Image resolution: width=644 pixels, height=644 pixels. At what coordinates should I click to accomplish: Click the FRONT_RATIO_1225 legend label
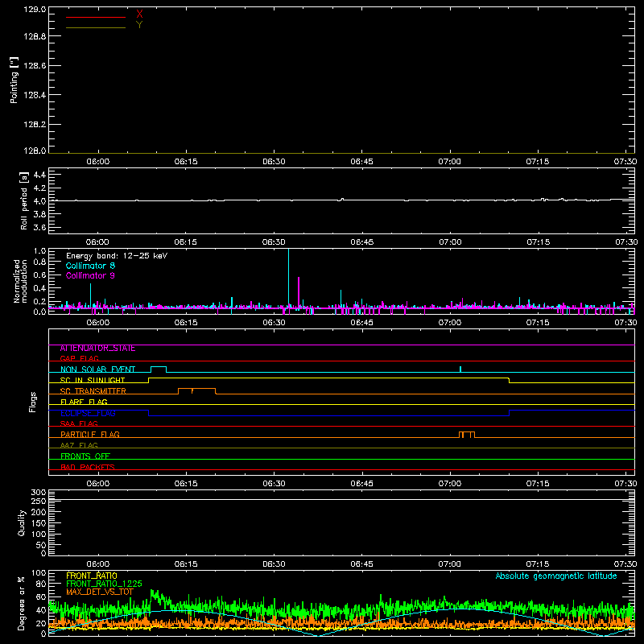(104, 584)
